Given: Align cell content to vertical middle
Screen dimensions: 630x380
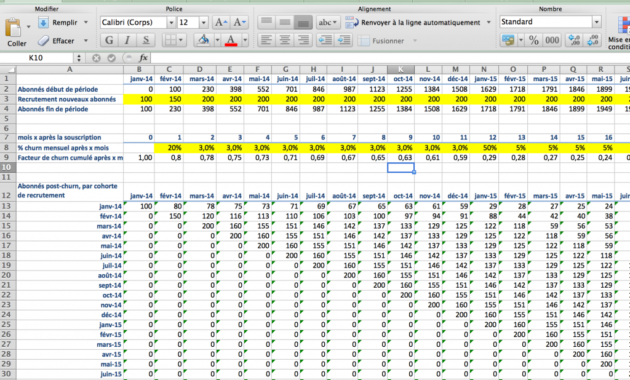Looking at the screenshot, I should click(285, 22).
